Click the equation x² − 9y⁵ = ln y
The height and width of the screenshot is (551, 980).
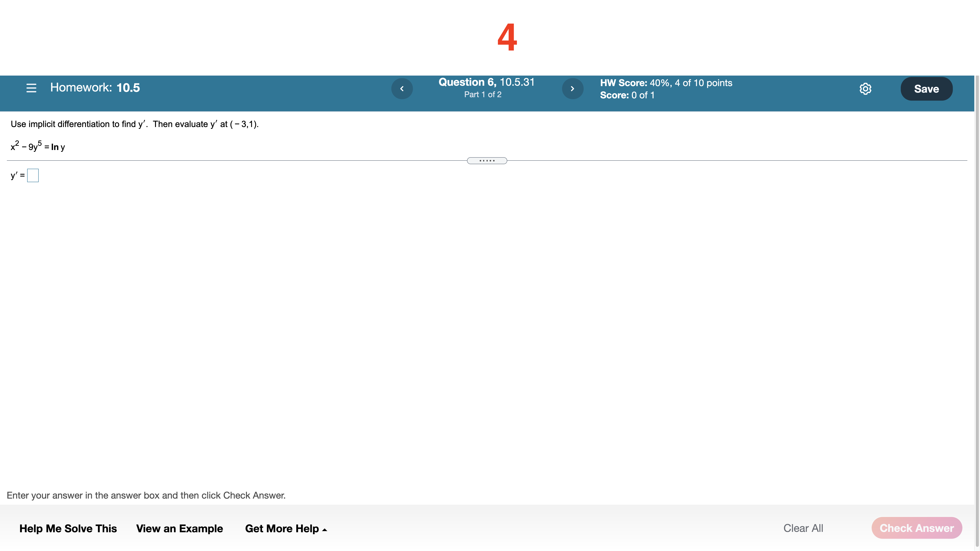(x=38, y=147)
